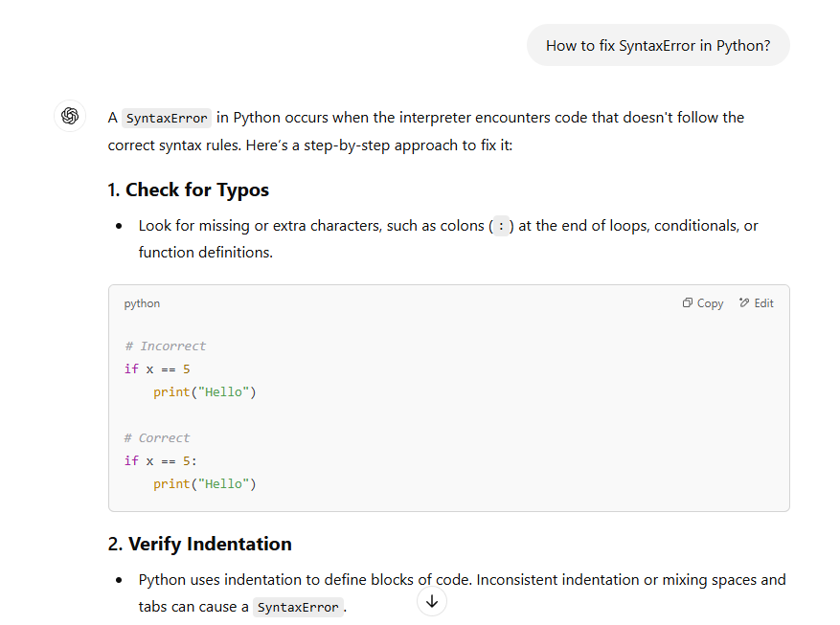This screenshot has height=625, width=840.
Task: Click inline SyntaxError code in intro paragraph
Action: pos(167,119)
